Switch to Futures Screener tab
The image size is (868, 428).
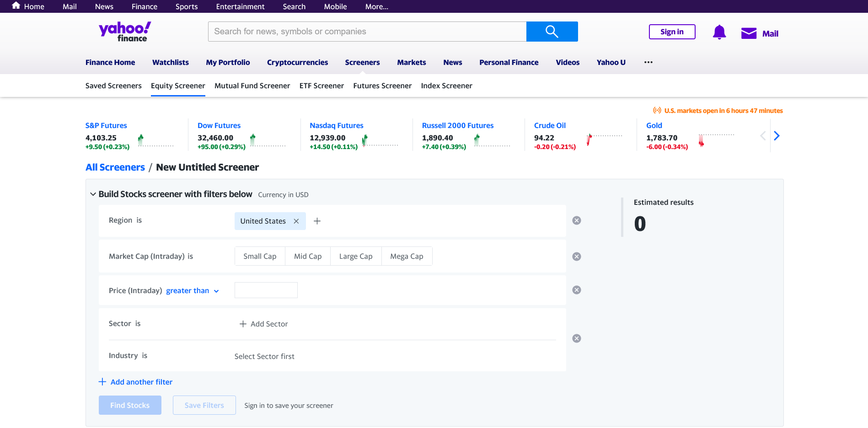382,86
